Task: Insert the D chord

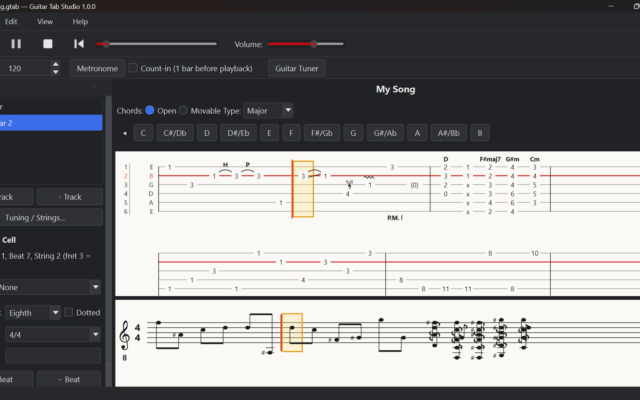Action: pyautogui.click(x=207, y=133)
